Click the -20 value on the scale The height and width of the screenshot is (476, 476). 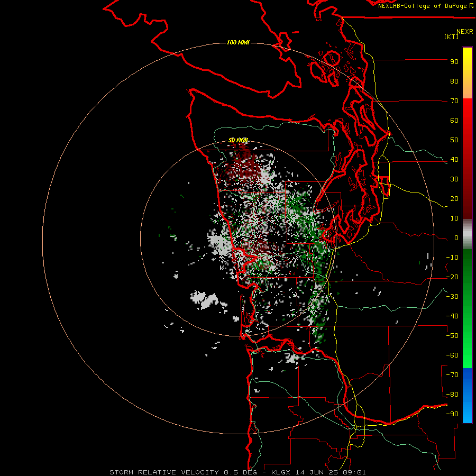tap(452, 277)
